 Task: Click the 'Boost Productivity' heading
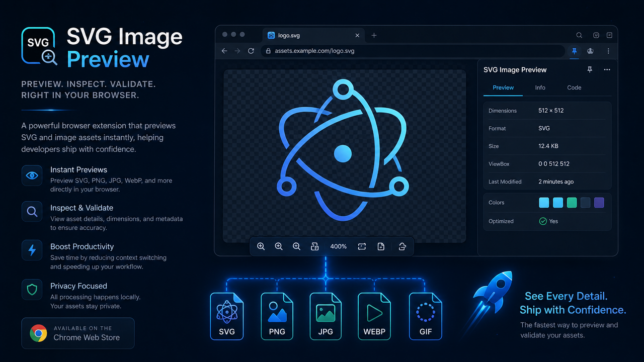tap(82, 247)
